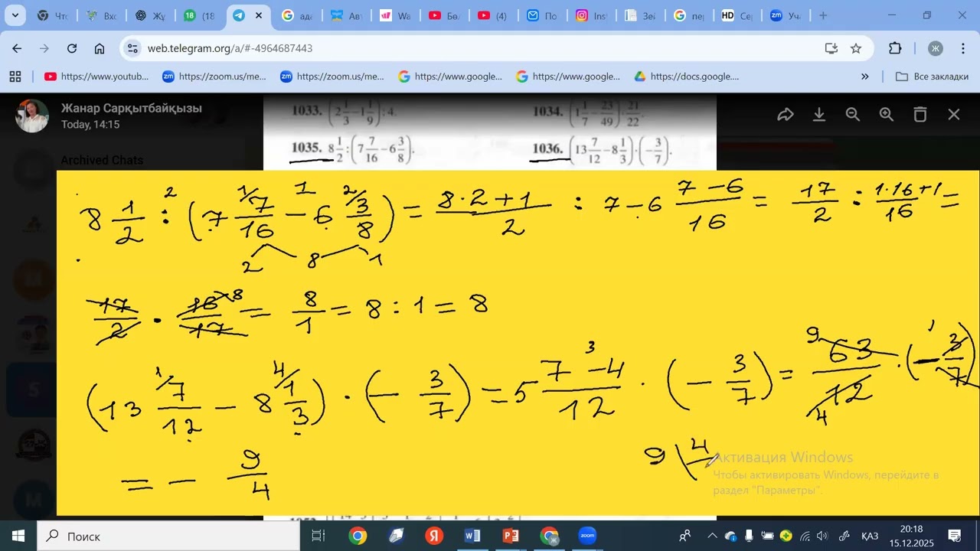Show hidden system tray icons
Viewport: 980px width, 551px height.
coord(712,536)
